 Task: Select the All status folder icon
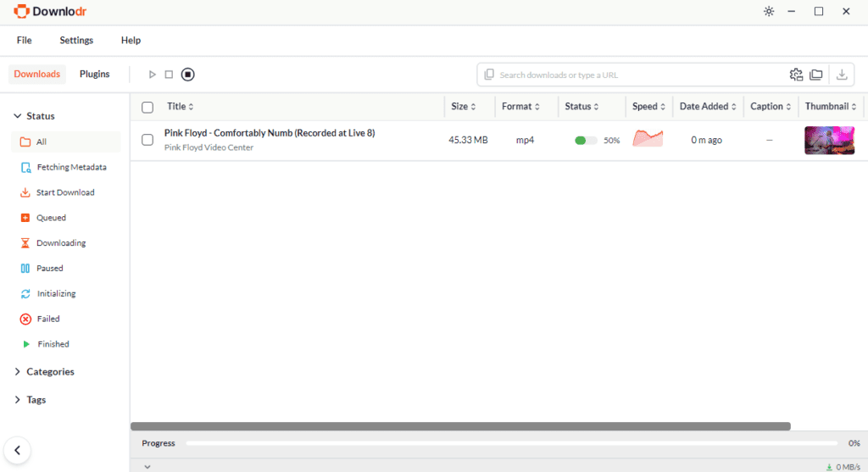[x=25, y=142]
